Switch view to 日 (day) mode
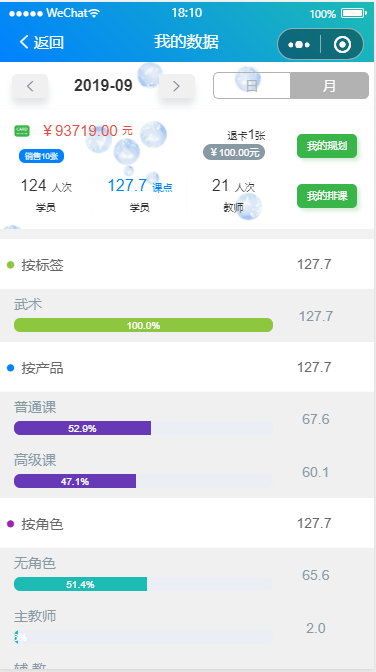Viewport: 376px width, 672px height. click(252, 86)
